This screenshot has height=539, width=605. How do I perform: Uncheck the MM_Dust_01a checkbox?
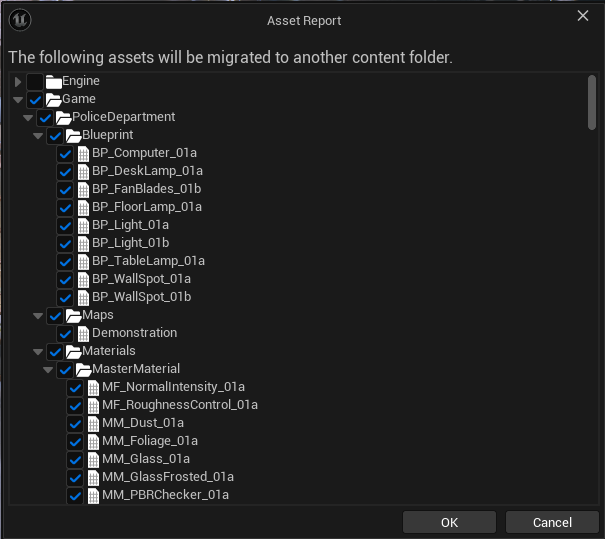tap(75, 423)
